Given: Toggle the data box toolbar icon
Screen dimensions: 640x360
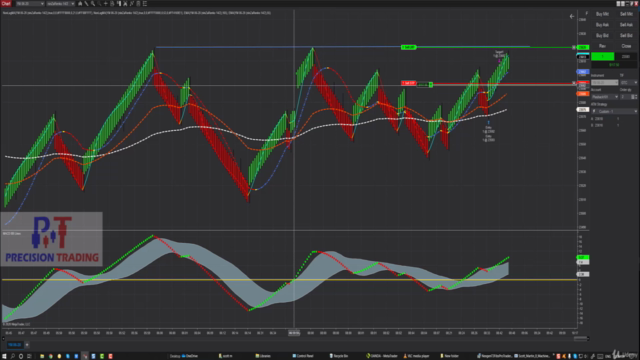Looking at the screenshot, I should [112, 4].
